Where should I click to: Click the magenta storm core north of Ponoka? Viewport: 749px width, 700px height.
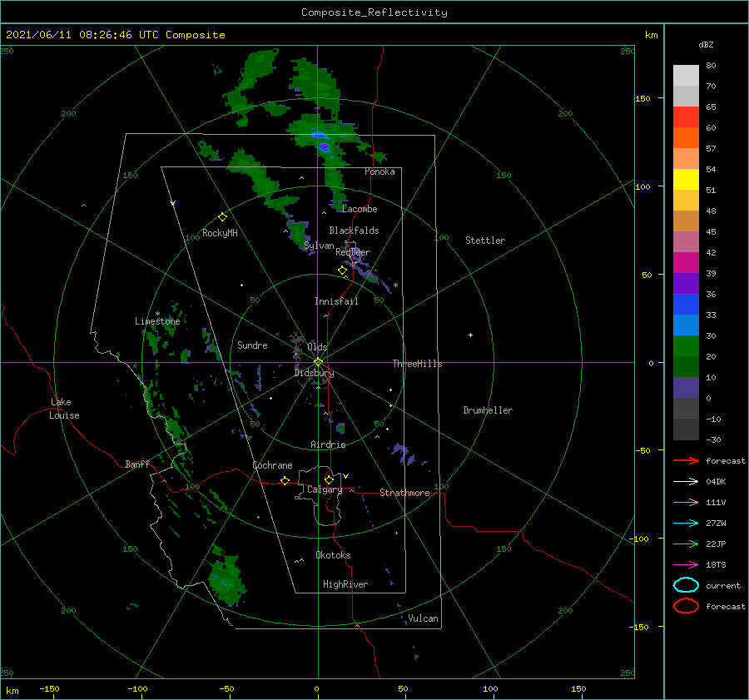(x=324, y=146)
